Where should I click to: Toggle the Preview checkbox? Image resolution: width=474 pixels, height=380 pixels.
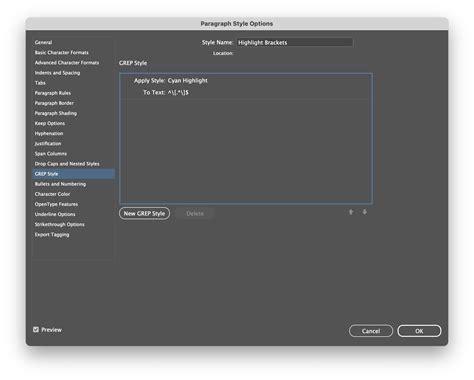pos(36,329)
